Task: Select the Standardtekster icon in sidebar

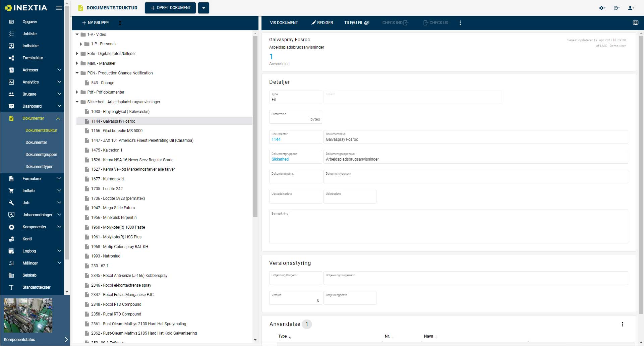Action: [11, 287]
